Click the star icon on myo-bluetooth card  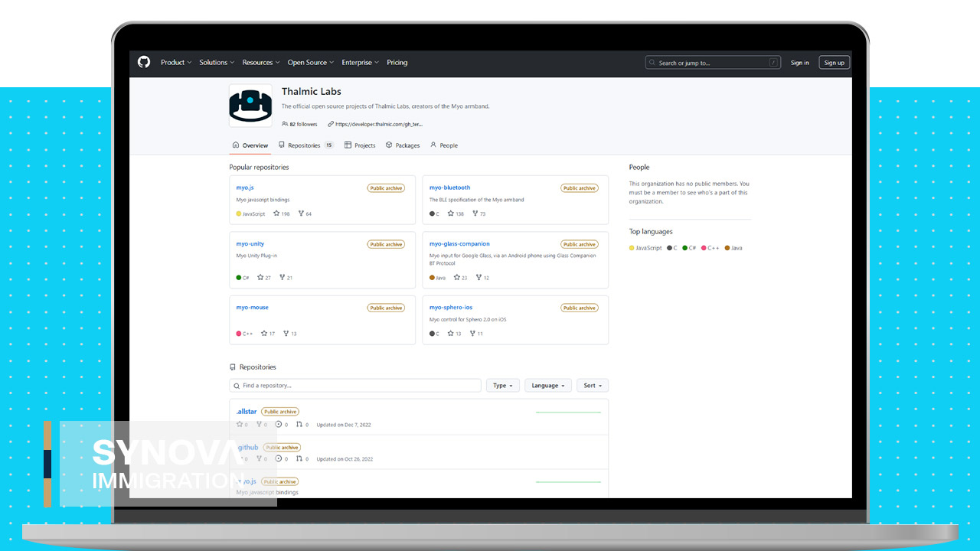(x=451, y=214)
